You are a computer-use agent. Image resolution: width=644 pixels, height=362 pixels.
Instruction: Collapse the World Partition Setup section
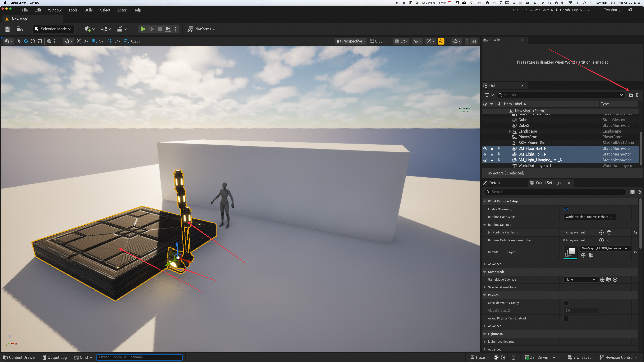point(485,201)
